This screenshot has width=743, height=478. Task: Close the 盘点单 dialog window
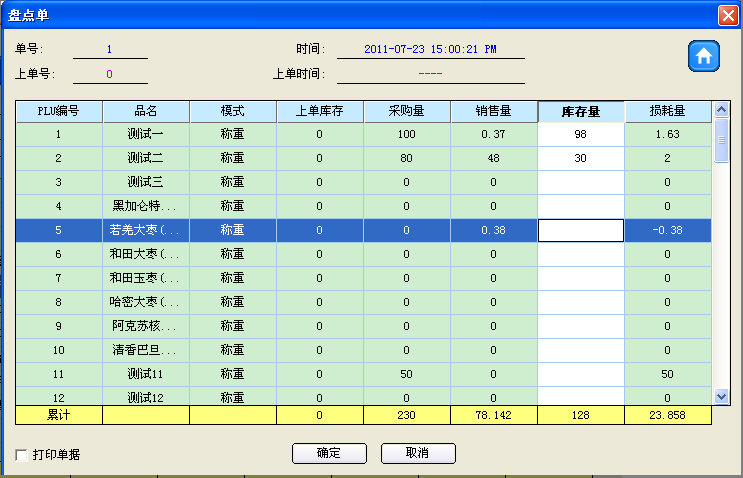(x=728, y=14)
